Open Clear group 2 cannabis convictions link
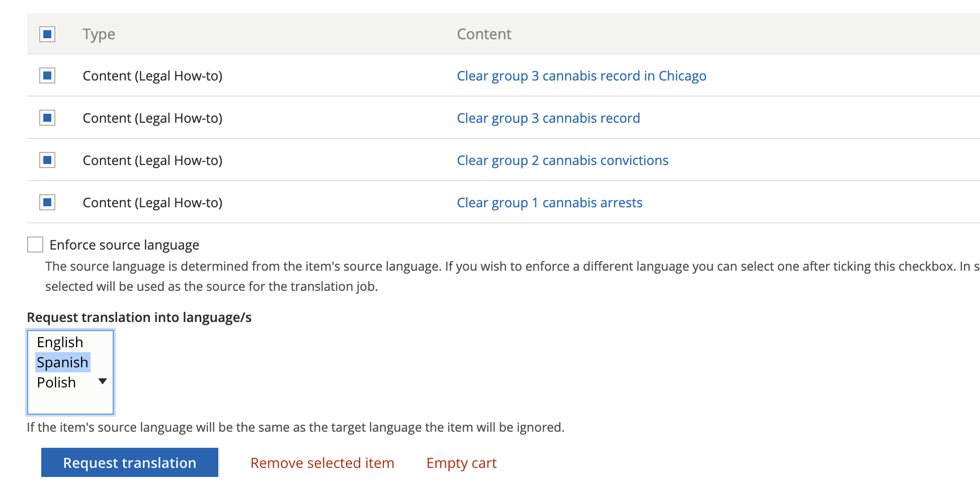This screenshot has height=483, width=980. point(562,160)
